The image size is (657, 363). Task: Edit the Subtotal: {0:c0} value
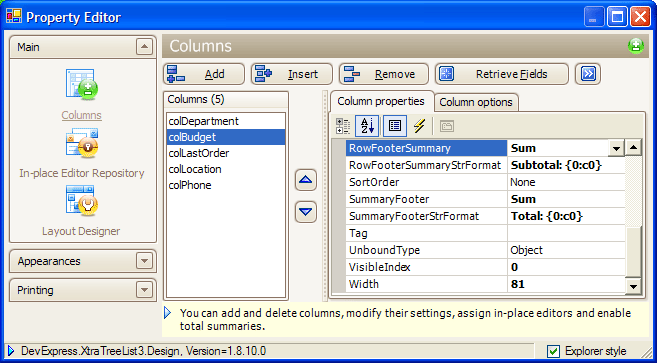tap(566, 165)
